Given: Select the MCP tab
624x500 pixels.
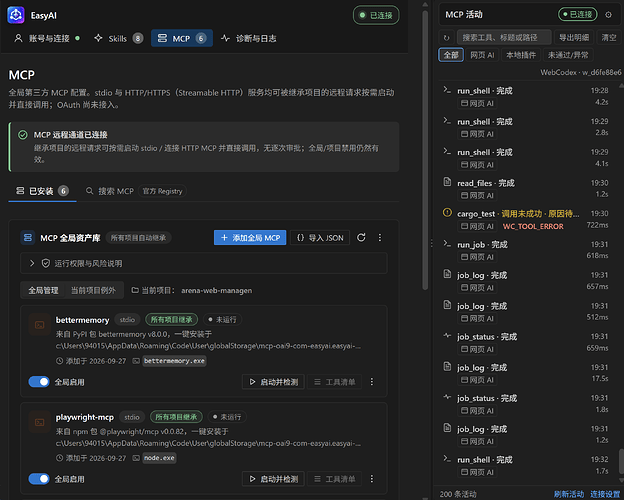Looking at the screenshot, I should pos(182,38).
